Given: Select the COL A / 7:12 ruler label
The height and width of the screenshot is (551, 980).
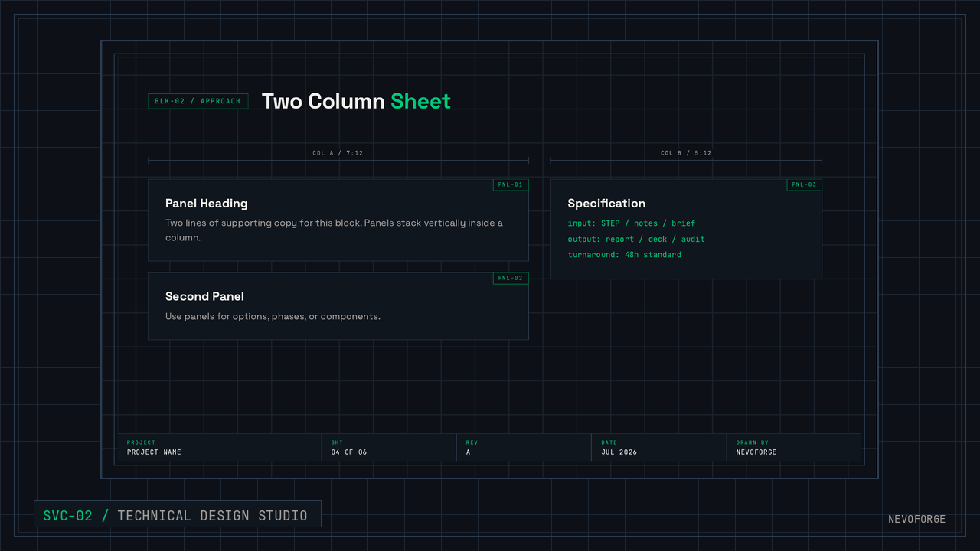Looking at the screenshot, I should click(338, 153).
